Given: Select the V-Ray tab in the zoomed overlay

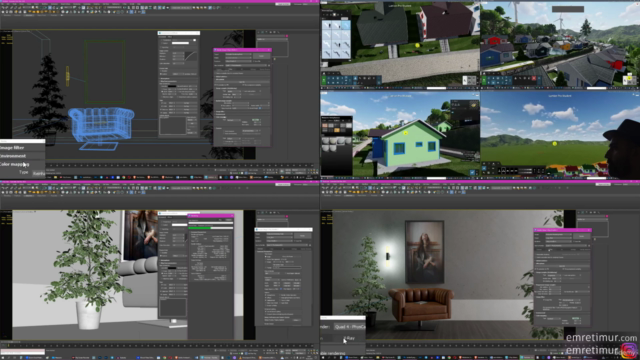Looking at the screenshot, I should pos(349,338).
